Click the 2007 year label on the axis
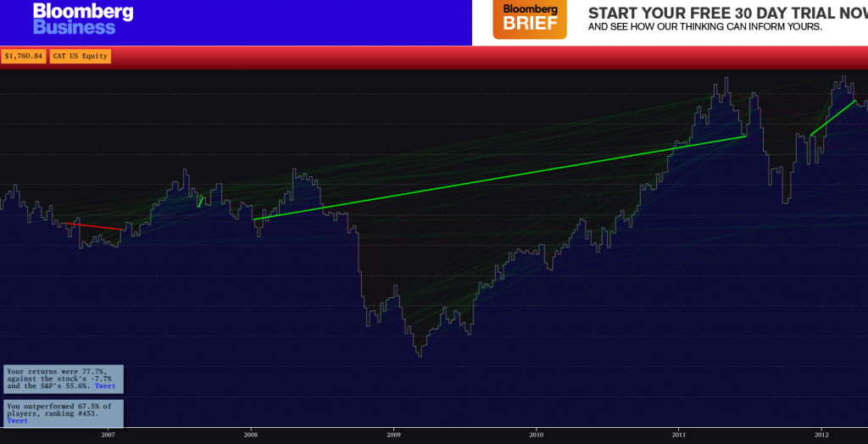 [108, 435]
